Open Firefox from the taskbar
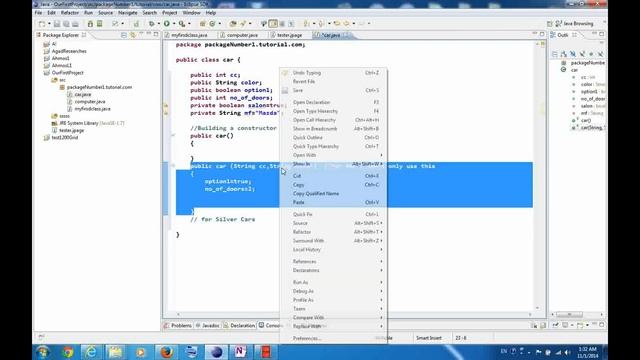Image resolution: width=640 pixels, height=360 pixels. (x=167, y=352)
